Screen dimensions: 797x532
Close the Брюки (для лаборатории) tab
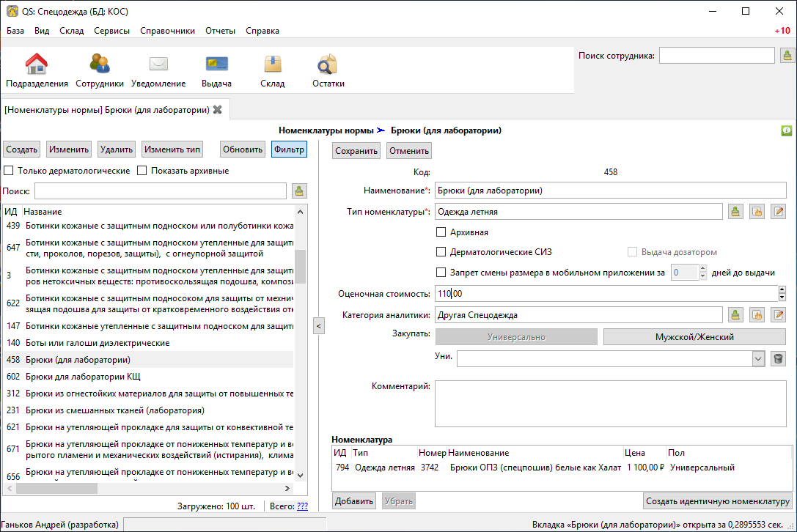click(218, 110)
